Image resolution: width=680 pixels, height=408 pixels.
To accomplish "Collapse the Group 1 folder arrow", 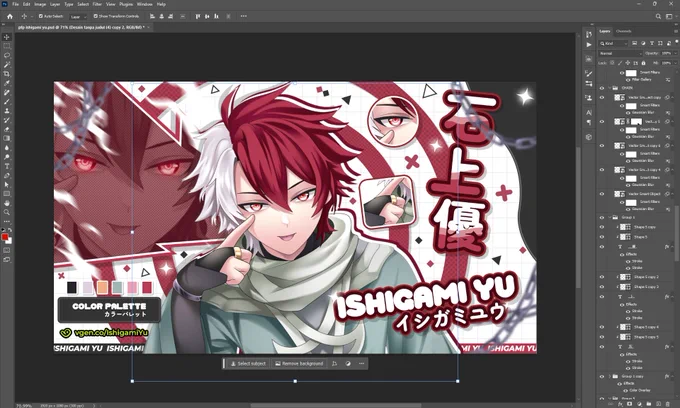I will pos(609,217).
